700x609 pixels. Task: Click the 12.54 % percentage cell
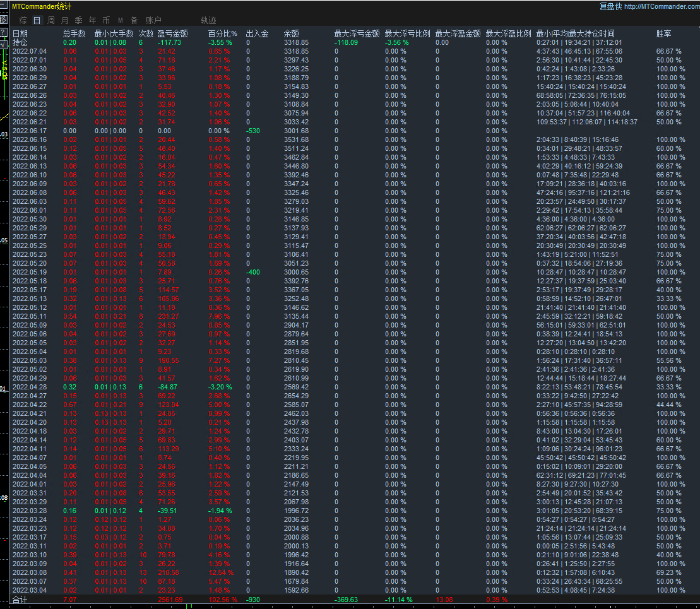(221, 573)
